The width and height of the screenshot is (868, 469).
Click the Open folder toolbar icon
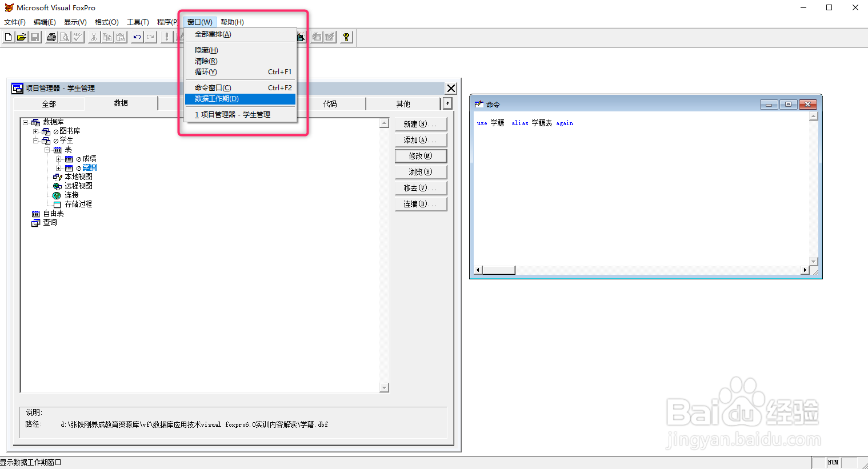(21, 37)
